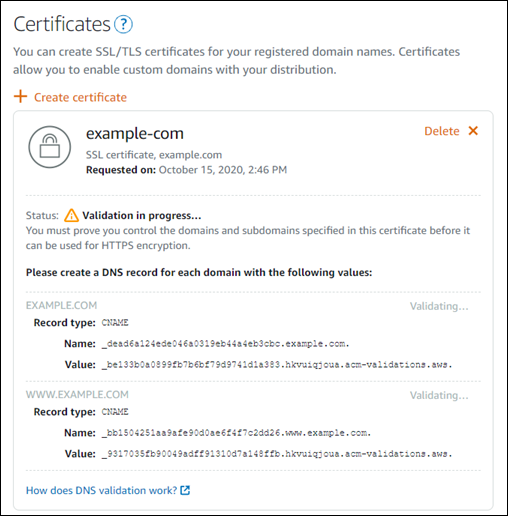Select the Value _be133b0a0899fb7b...acm-validations.aws.
Viewport: 508px width, 516px height.
[277, 365]
